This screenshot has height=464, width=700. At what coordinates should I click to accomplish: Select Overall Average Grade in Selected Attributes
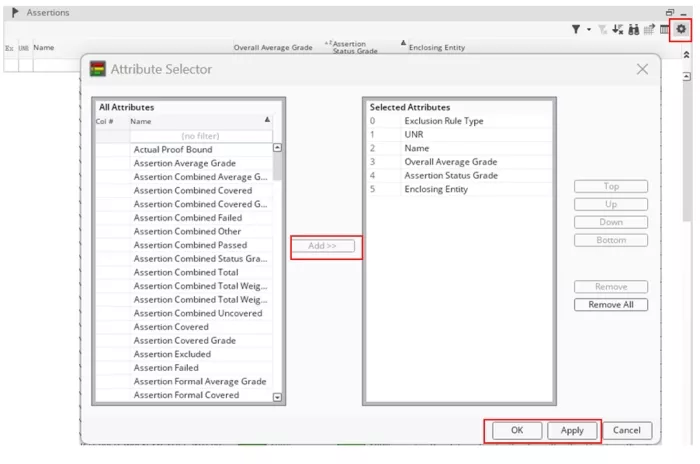(x=451, y=162)
